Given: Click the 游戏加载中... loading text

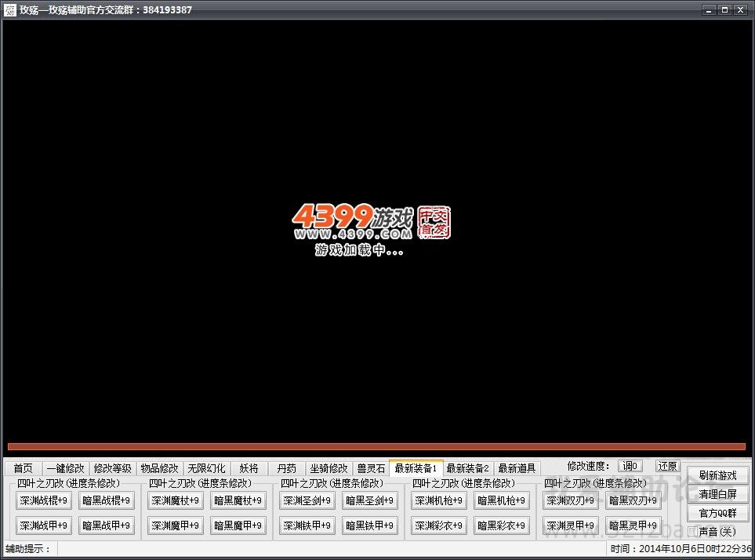Looking at the screenshot, I should [359, 250].
